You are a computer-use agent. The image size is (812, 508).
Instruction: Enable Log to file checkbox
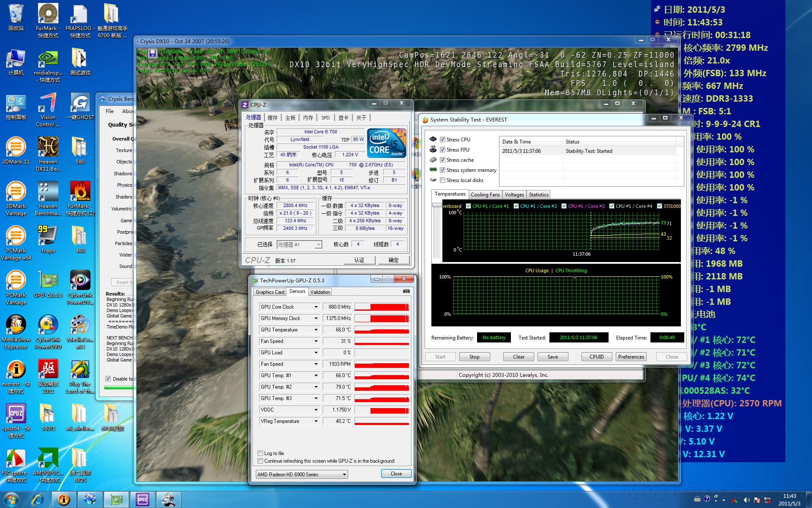[261, 453]
